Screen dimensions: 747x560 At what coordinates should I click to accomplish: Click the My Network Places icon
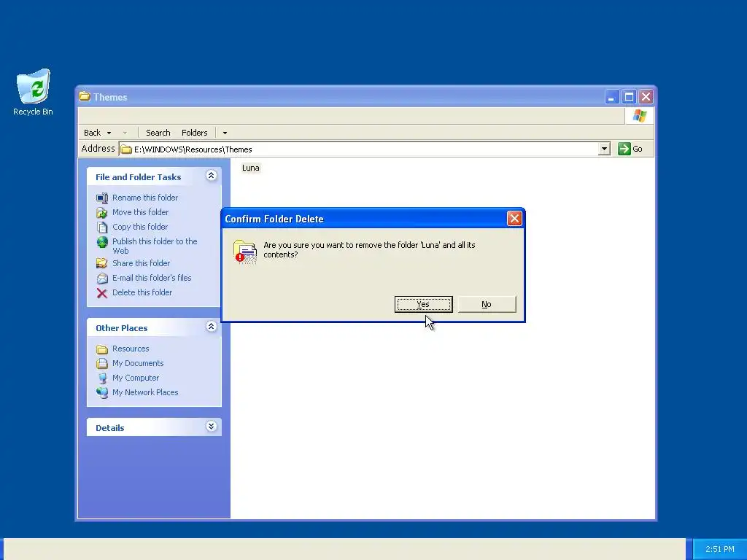pyautogui.click(x=102, y=392)
